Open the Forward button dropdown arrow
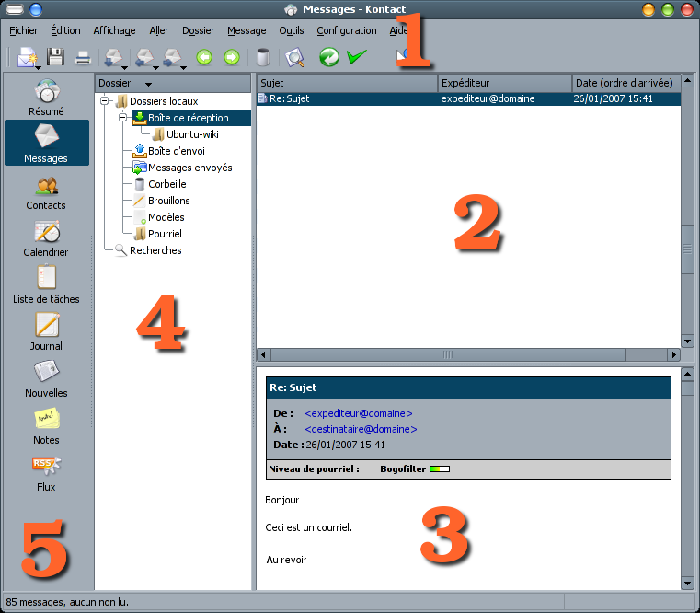The image size is (700, 613). click(183, 68)
